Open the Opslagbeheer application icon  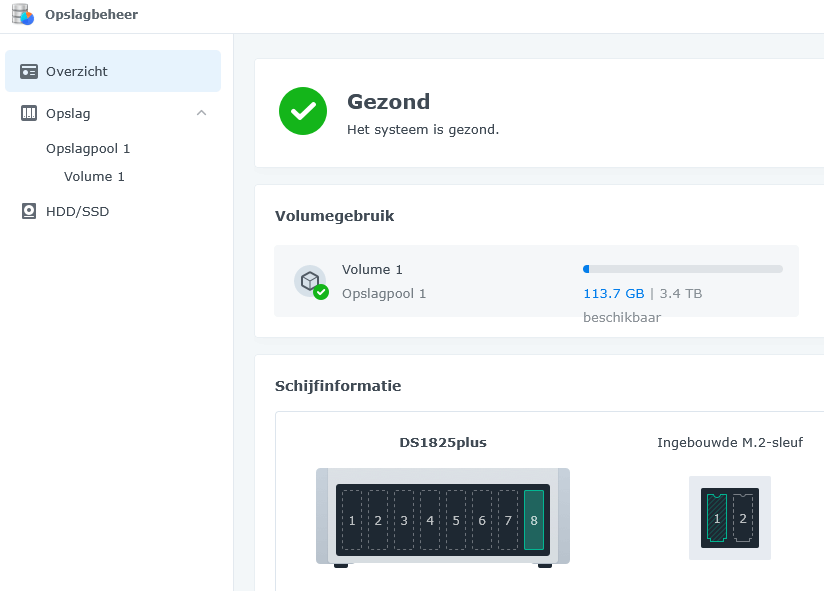coord(21,14)
